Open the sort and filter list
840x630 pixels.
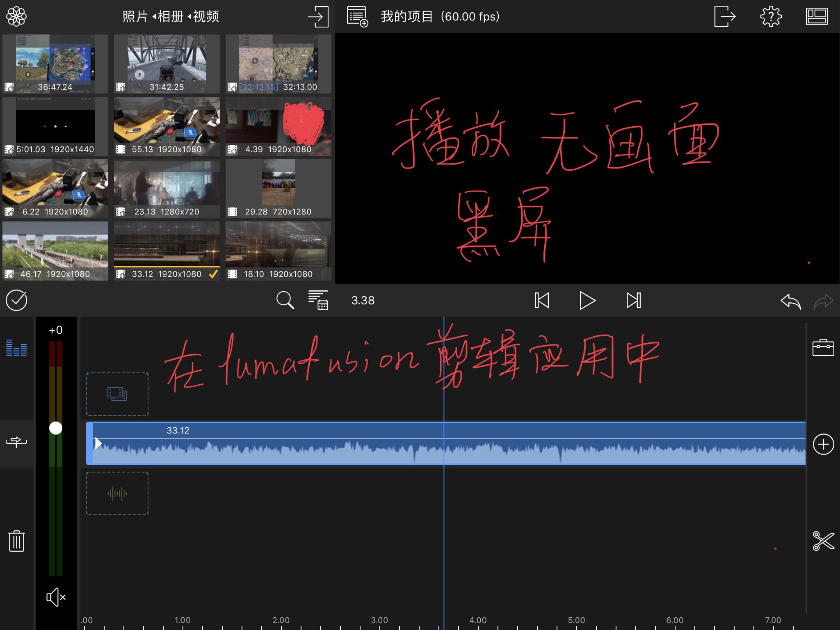pos(318,300)
